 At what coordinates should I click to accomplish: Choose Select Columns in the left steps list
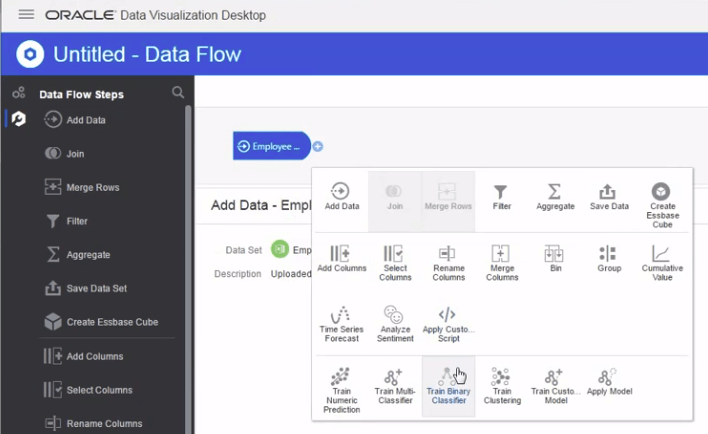[x=88, y=390]
